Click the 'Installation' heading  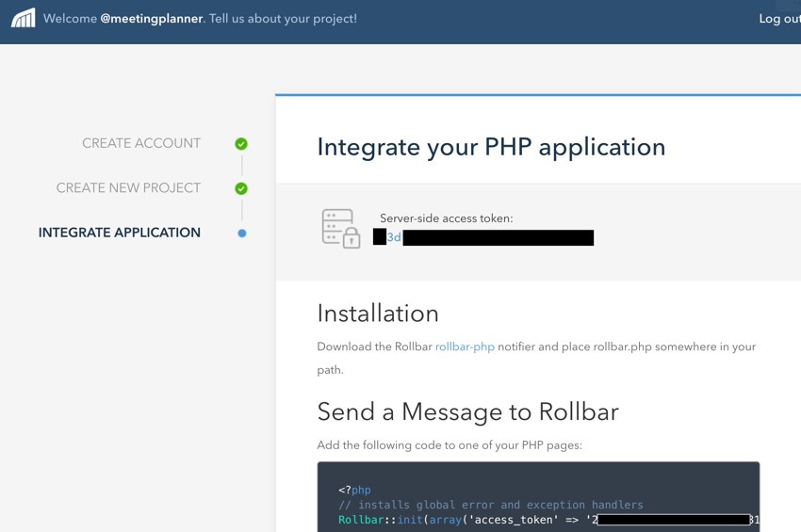pyautogui.click(x=378, y=313)
